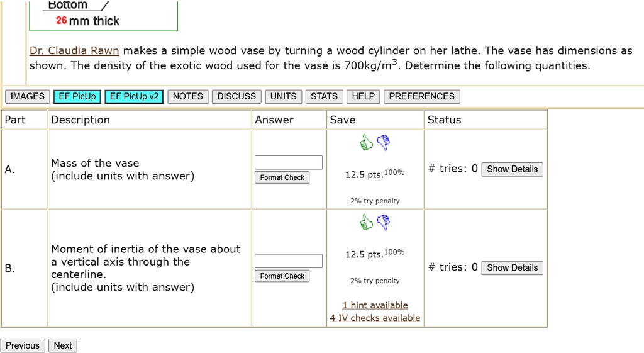Click blue thumbs-down icon for Part B
Screen dimensions: 644x353
point(383,222)
